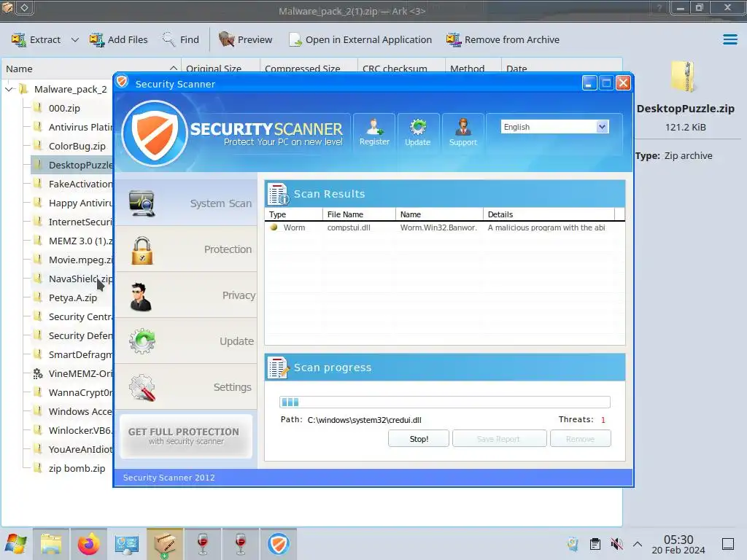
Task: Click the Remove button in scan progress
Action: click(580, 438)
